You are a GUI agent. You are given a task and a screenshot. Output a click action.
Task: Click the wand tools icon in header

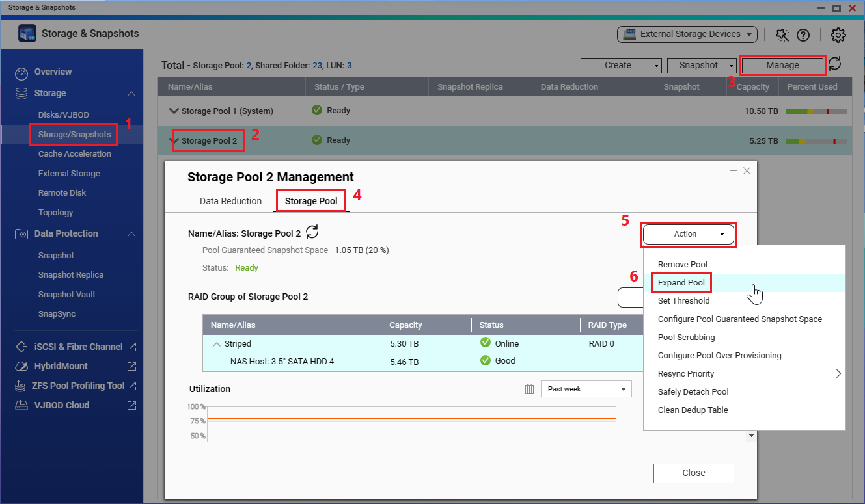[782, 34]
